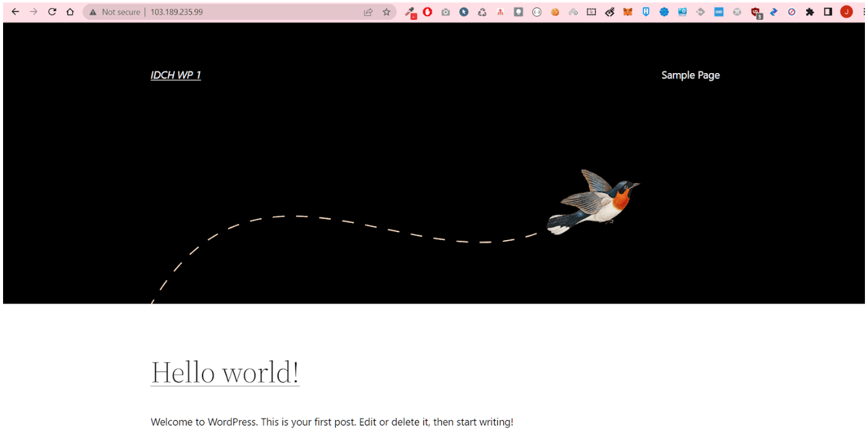Click the browser back arrow

pyautogui.click(x=15, y=12)
